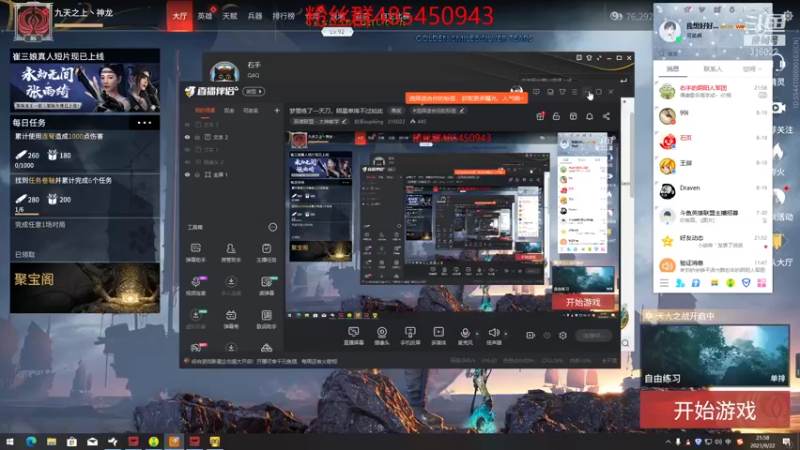Add a 多媒体 media source
Image resolution: width=800 pixels, height=450 pixels.
[438, 336]
